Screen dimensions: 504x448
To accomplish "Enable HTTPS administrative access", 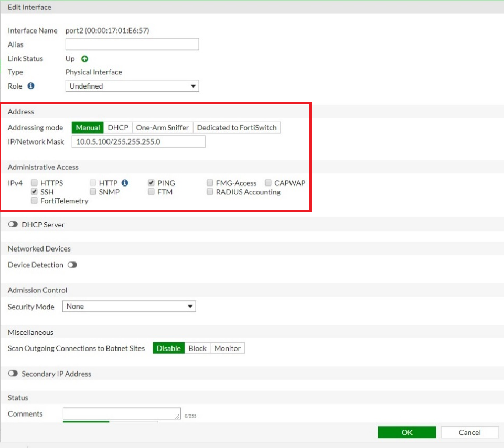I will coord(34,182).
